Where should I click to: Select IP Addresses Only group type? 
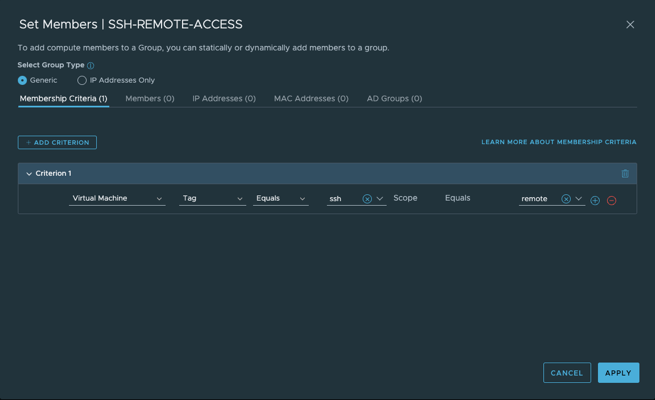(82, 80)
